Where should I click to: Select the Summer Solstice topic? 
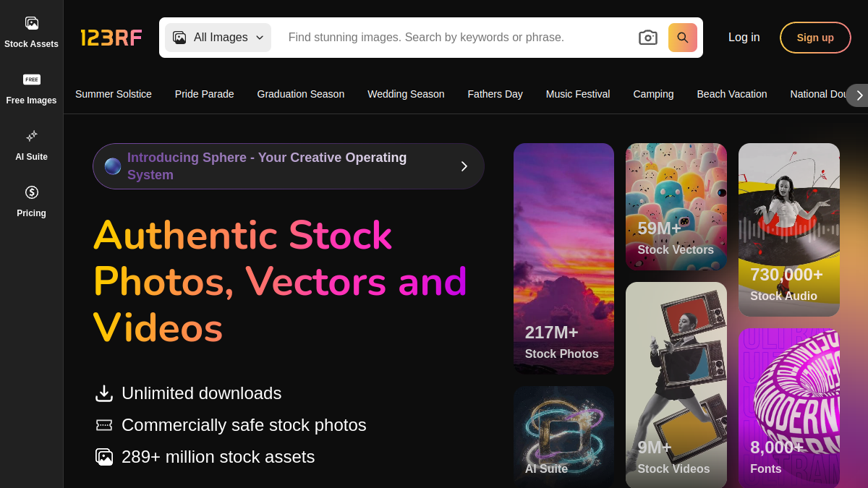click(x=114, y=94)
